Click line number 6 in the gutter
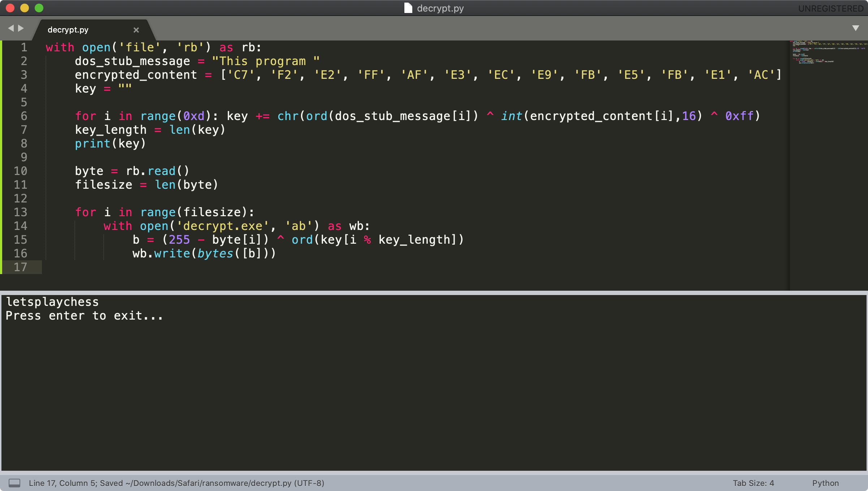The height and width of the screenshot is (491, 868). [24, 116]
